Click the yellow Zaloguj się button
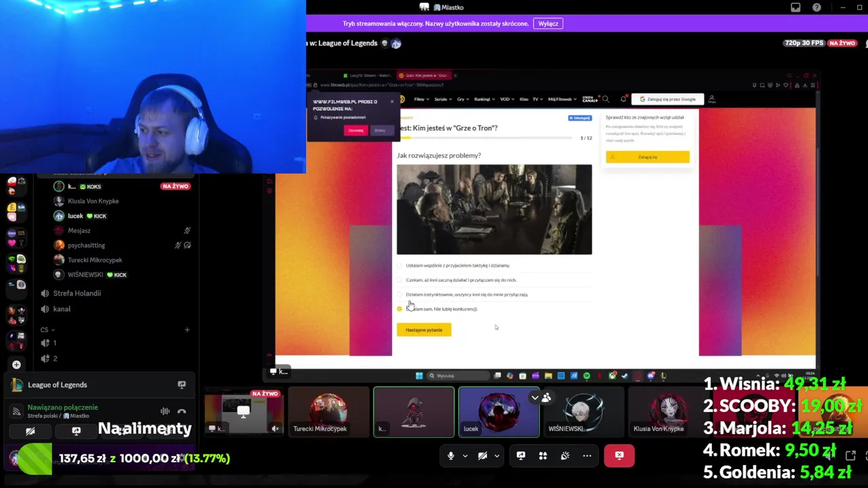The height and width of the screenshot is (488, 868). coord(648,157)
